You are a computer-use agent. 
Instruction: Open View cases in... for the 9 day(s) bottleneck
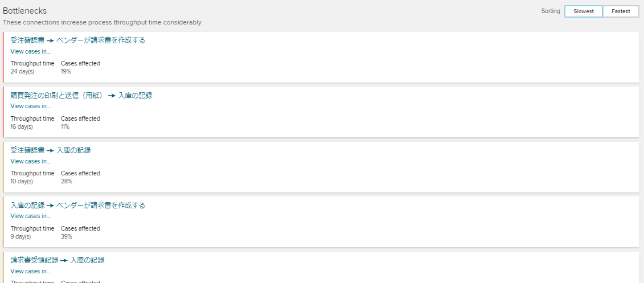(31, 216)
